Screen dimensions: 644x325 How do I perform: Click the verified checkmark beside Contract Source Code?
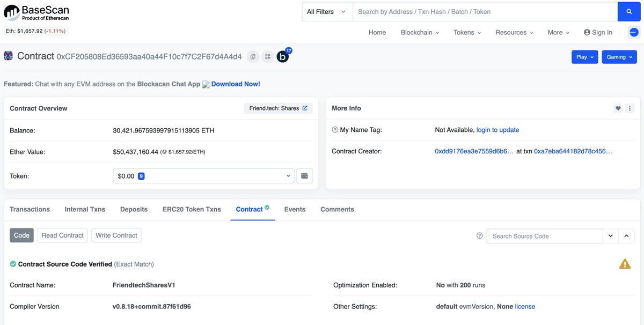point(13,264)
